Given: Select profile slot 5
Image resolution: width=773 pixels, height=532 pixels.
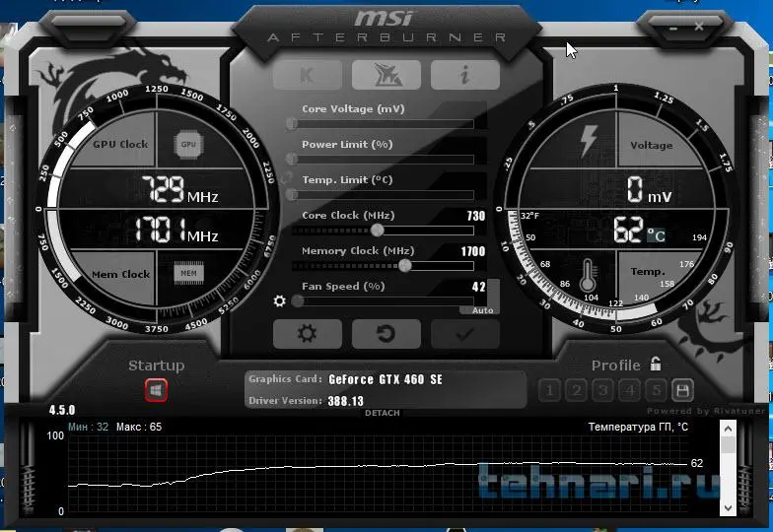Looking at the screenshot, I should pos(657,390).
